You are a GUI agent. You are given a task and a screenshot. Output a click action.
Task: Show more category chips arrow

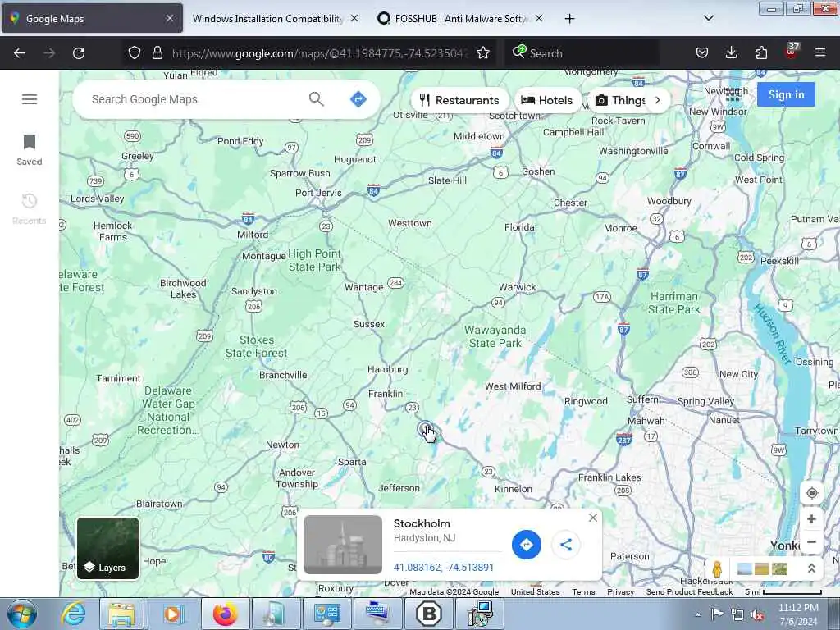pos(657,100)
